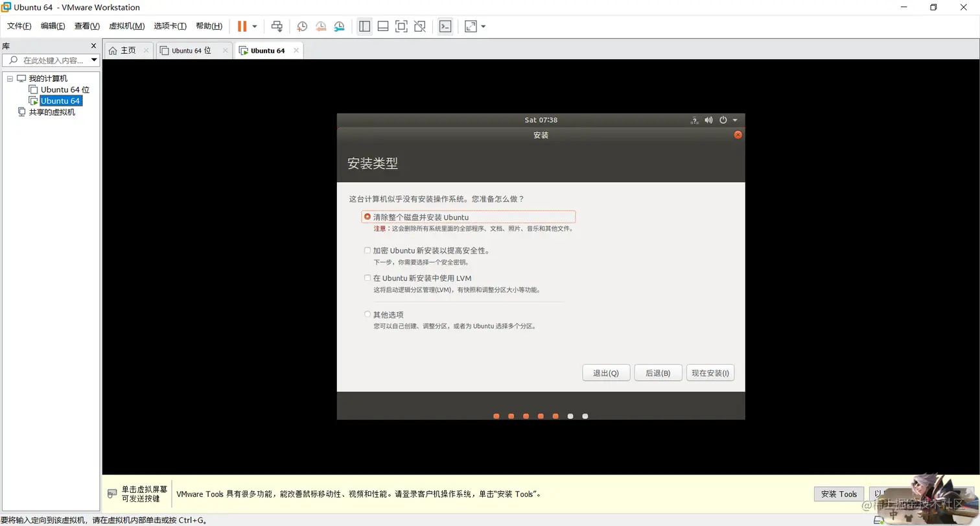Toggle the library sidebar view icon

coord(364,27)
